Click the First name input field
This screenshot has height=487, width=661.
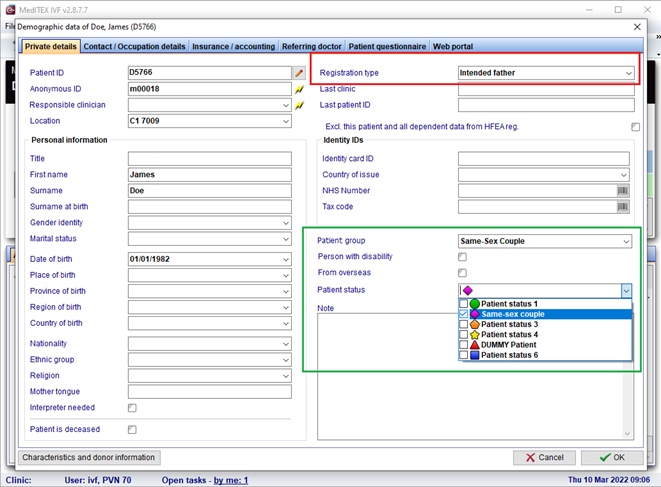click(x=210, y=175)
